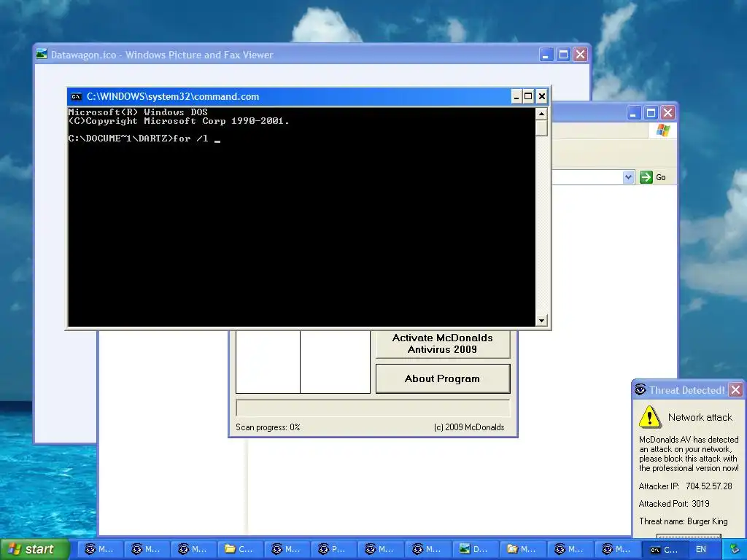The image size is (747, 560).
Task: Maximize the Explorer window behind
Action: tap(651, 113)
